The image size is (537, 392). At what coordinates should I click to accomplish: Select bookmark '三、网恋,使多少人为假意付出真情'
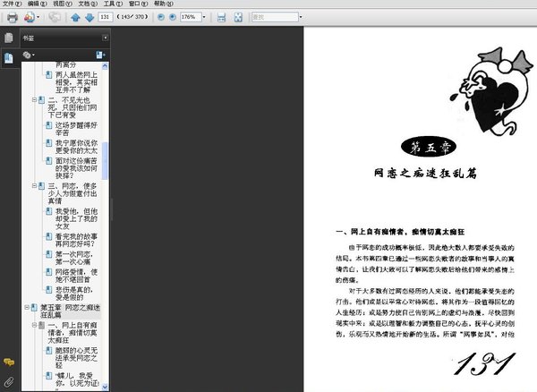(72, 193)
